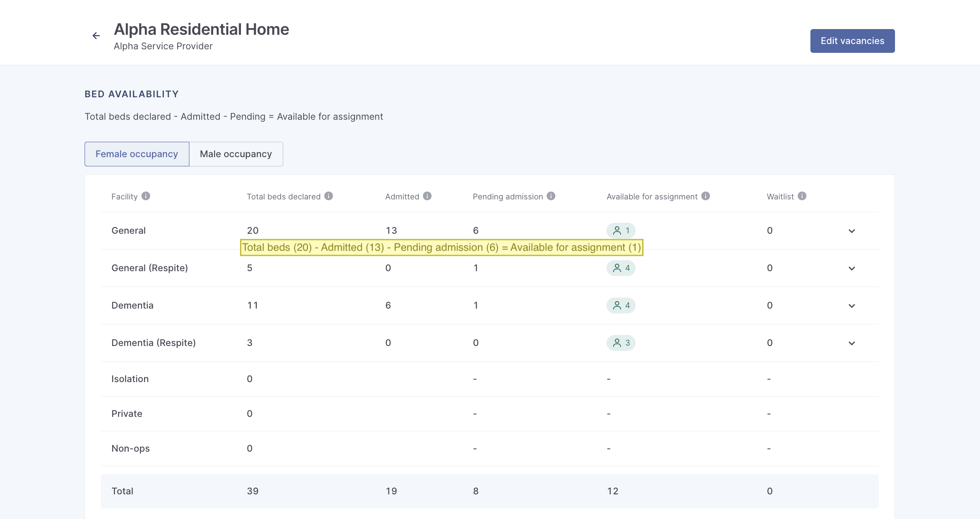The image size is (980, 519).
Task: Expand the Dementia (Respite) row chevron
Action: [852, 343]
